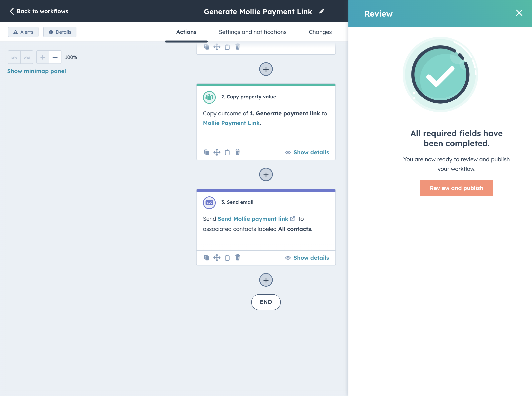Click the undo arrow icon
The height and width of the screenshot is (396, 532).
(14, 57)
